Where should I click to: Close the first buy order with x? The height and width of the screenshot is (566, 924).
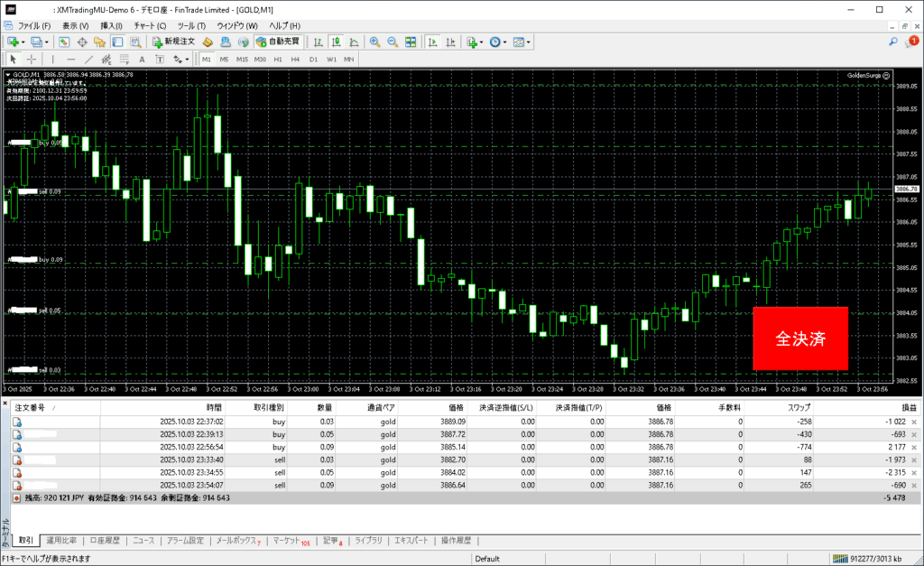[914, 421]
